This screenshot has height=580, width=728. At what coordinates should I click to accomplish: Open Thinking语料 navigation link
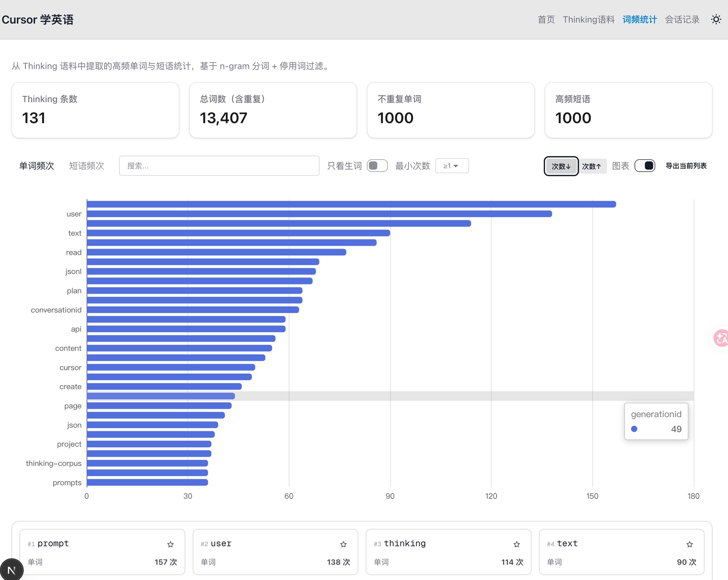[x=589, y=19]
